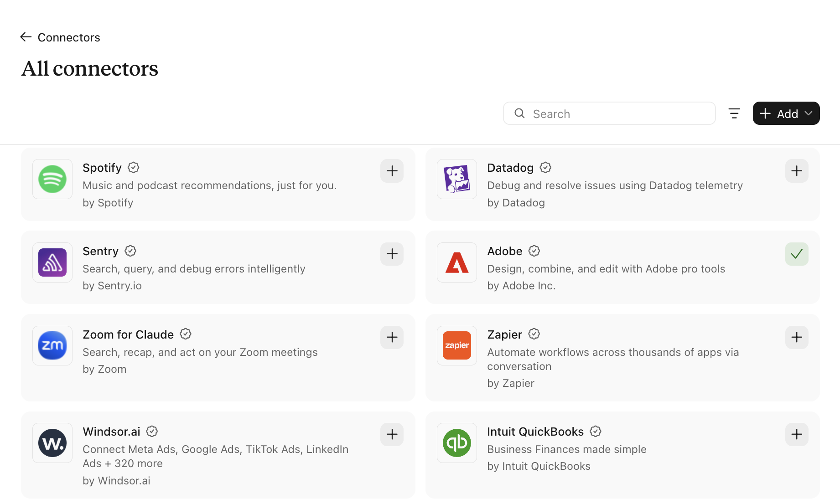Open the Add dropdown button
The image size is (840, 504).
click(786, 113)
